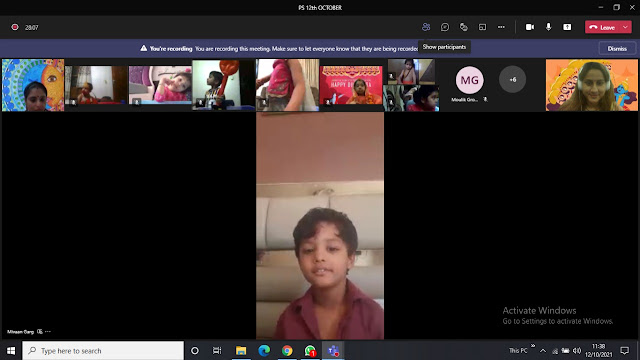Click the network icon in system tray
Image resolution: width=640 pixels, height=360 pixels.
click(555, 351)
